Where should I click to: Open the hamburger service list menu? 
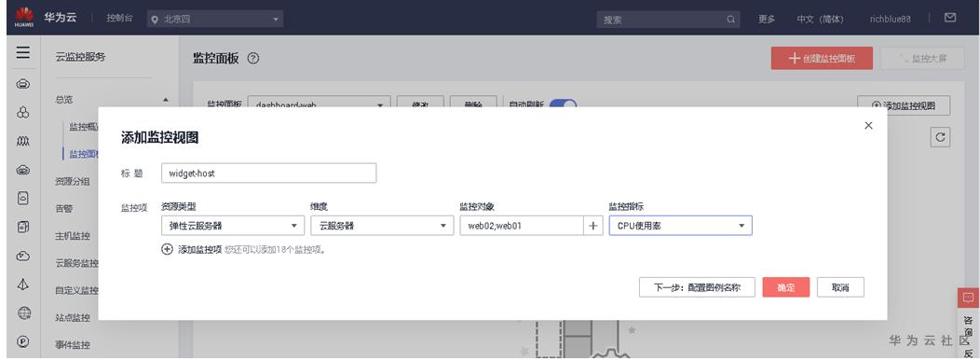coord(23,52)
